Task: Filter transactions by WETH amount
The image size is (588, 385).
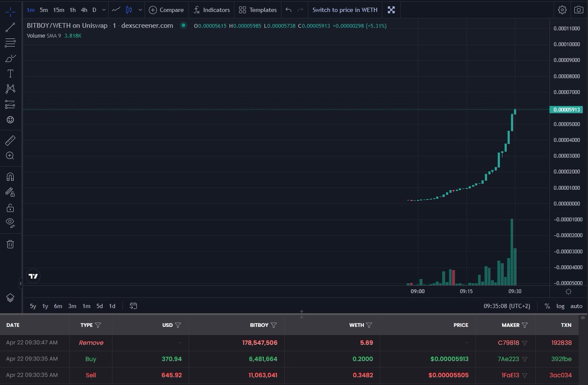Action: pos(369,325)
